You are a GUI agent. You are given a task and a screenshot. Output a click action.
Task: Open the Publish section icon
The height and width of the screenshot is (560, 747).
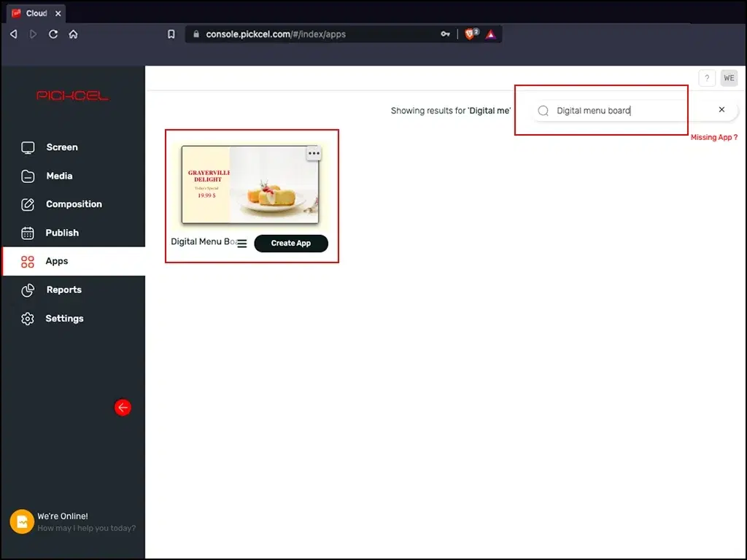coord(27,233)
